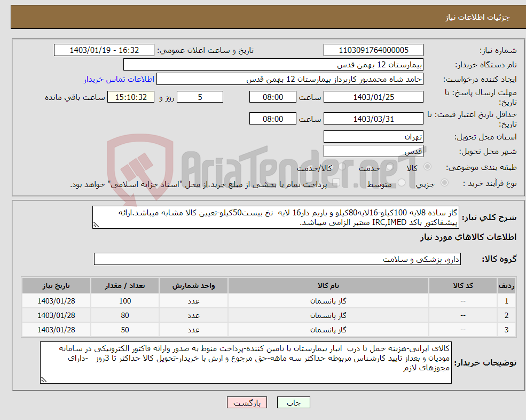Click the quantity 50 cell

[125, 330]
